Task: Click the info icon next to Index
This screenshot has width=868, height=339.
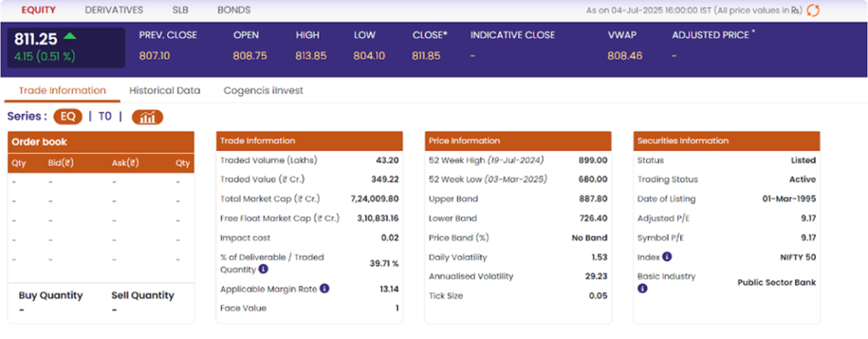Action: click(667, 257)
